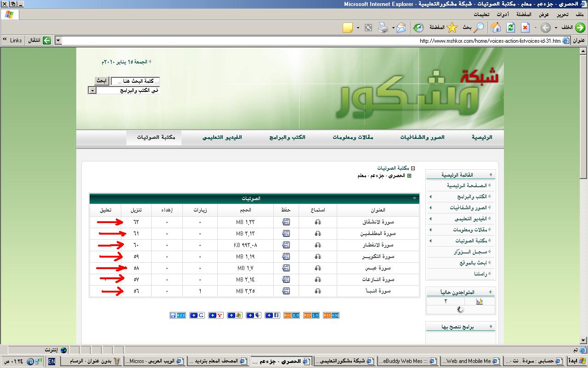The image size is (588, 368).
Task: Play سورة الانشقاق using its headphones icon
Action: coord(317,222)
